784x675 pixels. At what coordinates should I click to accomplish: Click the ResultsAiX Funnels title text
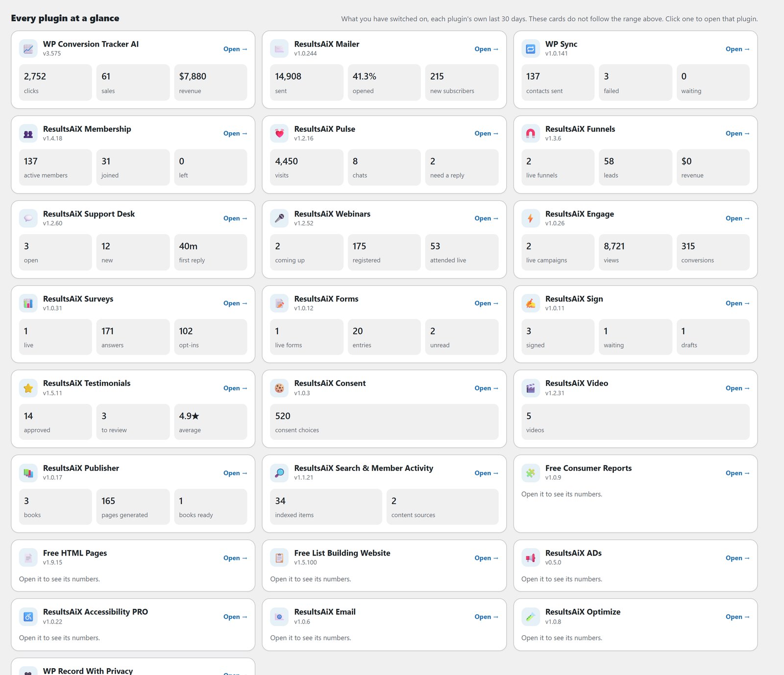(580, 129)
